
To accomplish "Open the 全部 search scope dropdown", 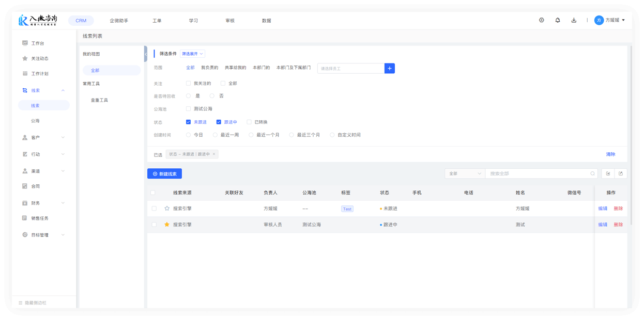I will 465,173.
